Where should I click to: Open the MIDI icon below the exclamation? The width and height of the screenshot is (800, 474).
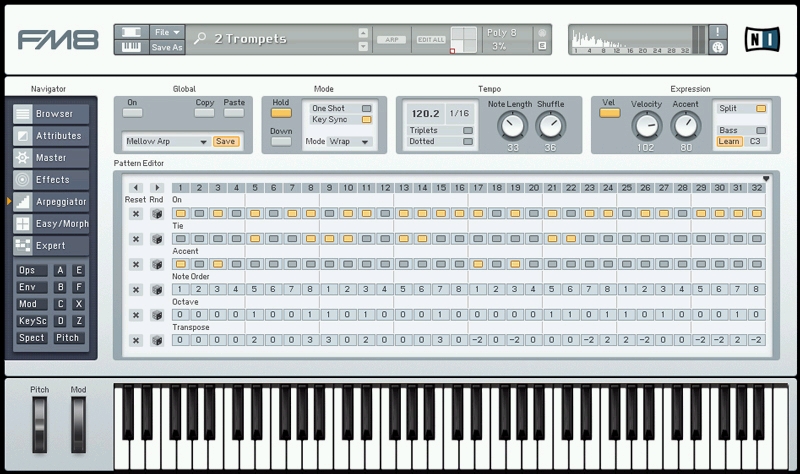pyautogui.click(x=717, y=47)
